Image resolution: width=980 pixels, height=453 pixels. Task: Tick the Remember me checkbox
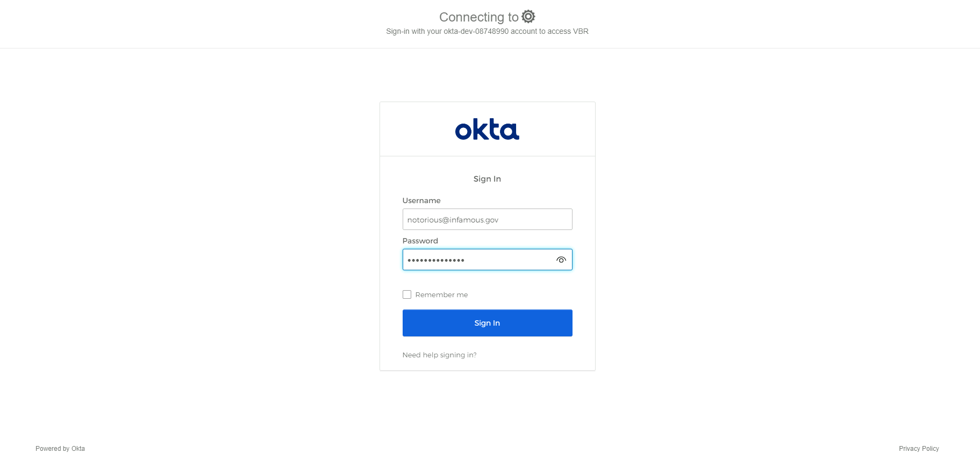[407, 294]
